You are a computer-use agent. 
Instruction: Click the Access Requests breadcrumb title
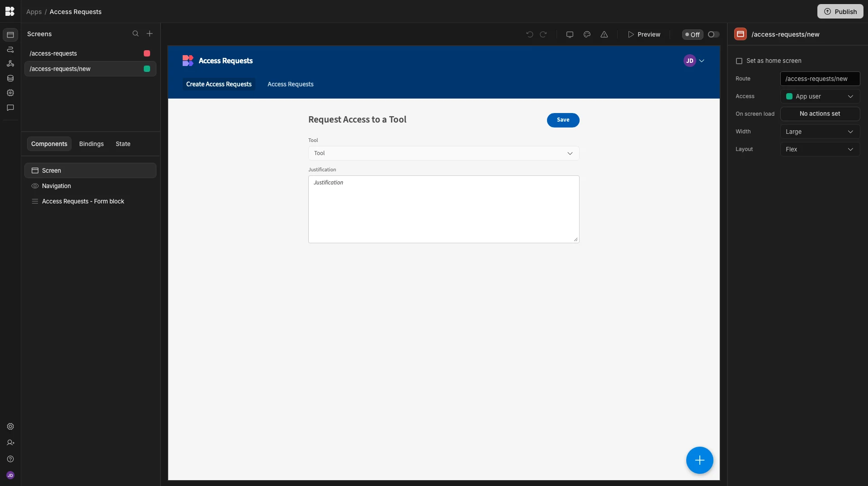click(x=75, y=12)
